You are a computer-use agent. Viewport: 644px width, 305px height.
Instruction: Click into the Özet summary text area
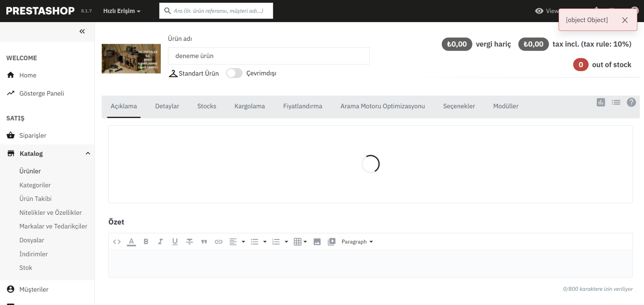tap(370, 264)
